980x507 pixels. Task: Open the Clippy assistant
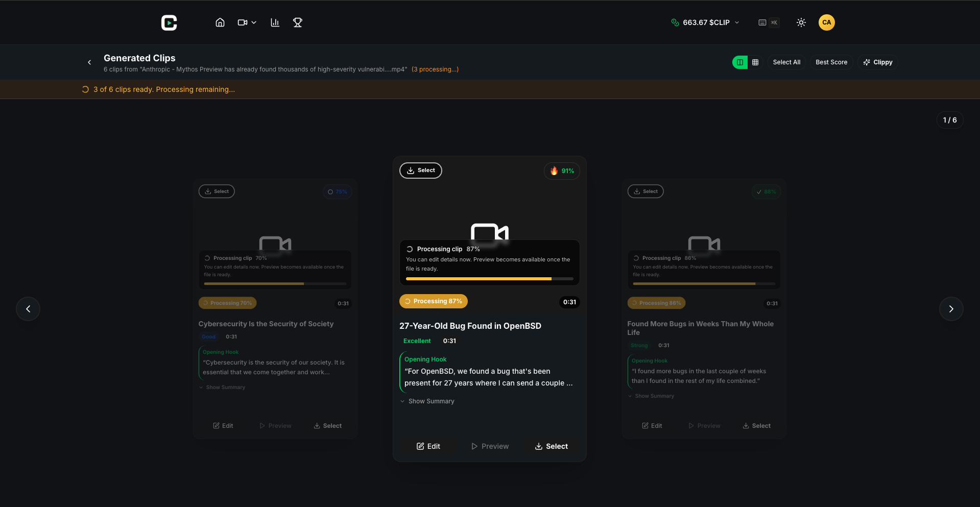(878, 62)
